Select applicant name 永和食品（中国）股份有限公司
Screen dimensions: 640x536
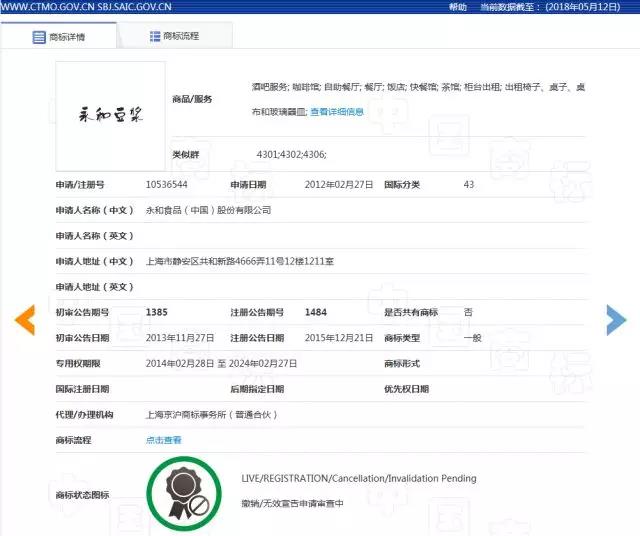[208, 210]
